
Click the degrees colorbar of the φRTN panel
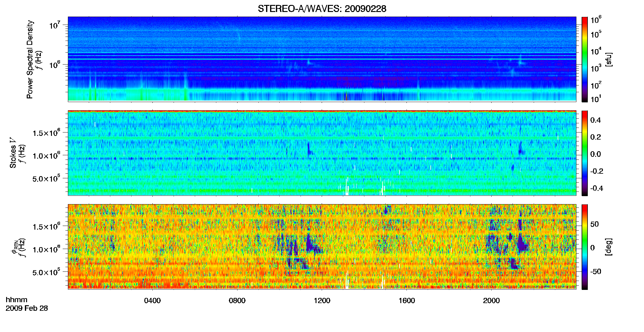pyautogui.click(x=585, y=247)
